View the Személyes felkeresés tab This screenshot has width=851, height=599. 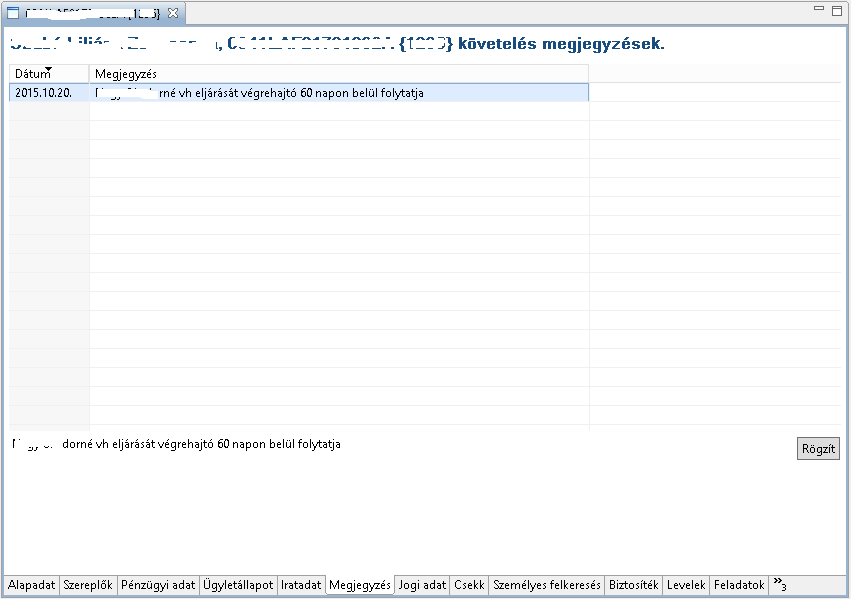(x=547, y=585)
